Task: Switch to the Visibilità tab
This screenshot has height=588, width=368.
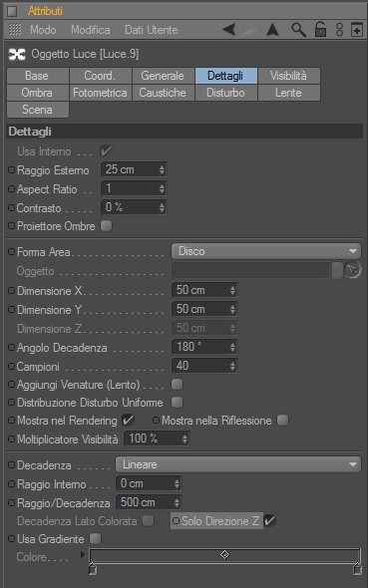Action: tap(288, 76)
